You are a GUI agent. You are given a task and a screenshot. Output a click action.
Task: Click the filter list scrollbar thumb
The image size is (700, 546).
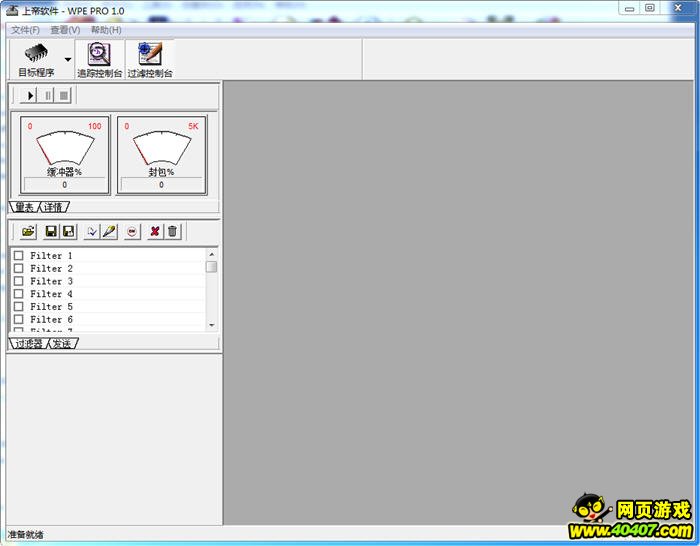[212, 267]
